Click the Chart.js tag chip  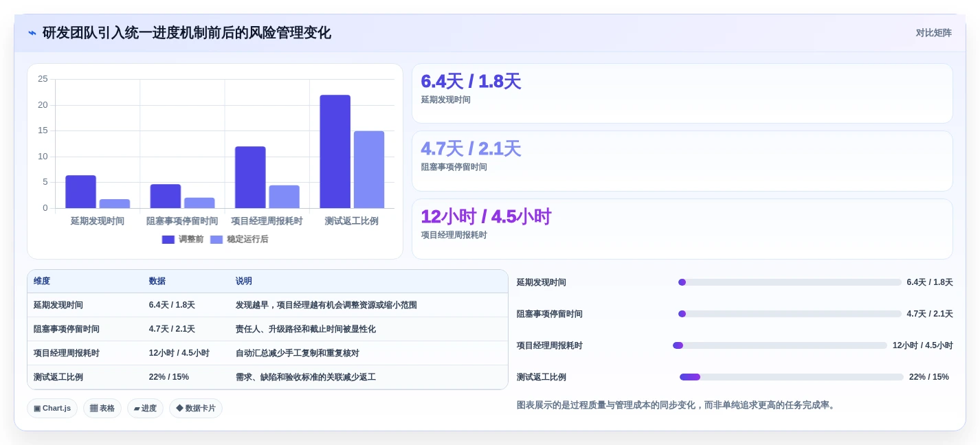coord(52,408)
